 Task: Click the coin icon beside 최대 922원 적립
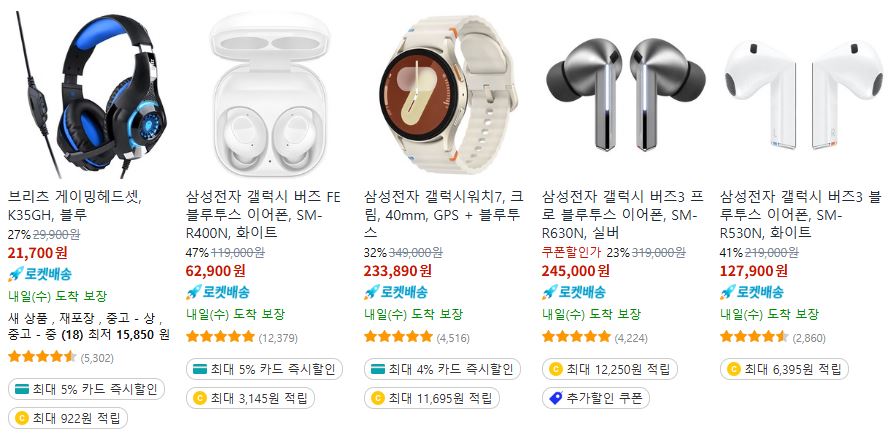22,419
